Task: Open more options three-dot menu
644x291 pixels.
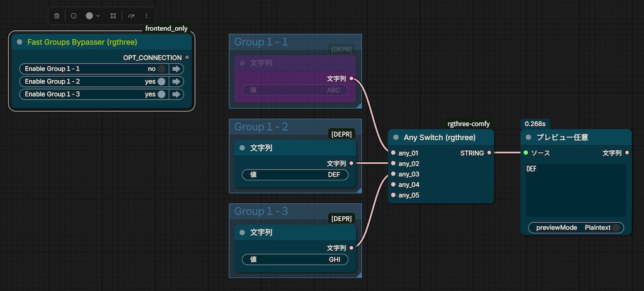Action: [x=147, y=16]
